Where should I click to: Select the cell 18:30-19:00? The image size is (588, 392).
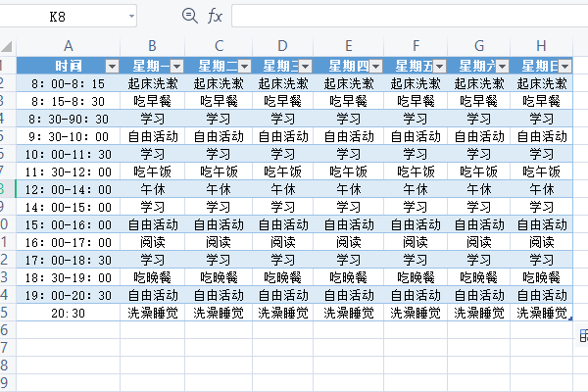(69, 277)
